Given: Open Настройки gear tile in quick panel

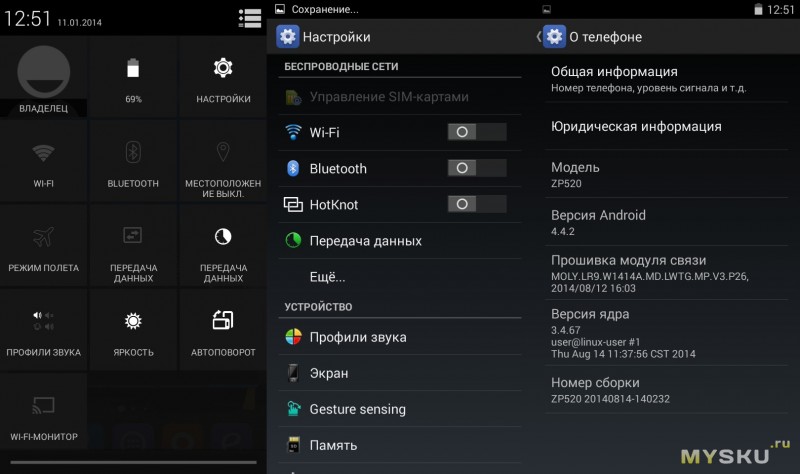Looking at the screenshot, I should (x=223, y=77).
